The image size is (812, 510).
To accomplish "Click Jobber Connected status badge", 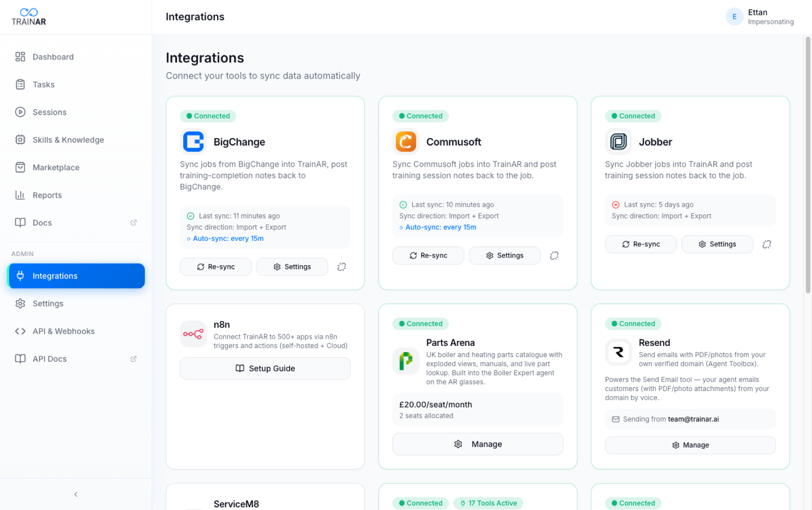I will [633, 116].
